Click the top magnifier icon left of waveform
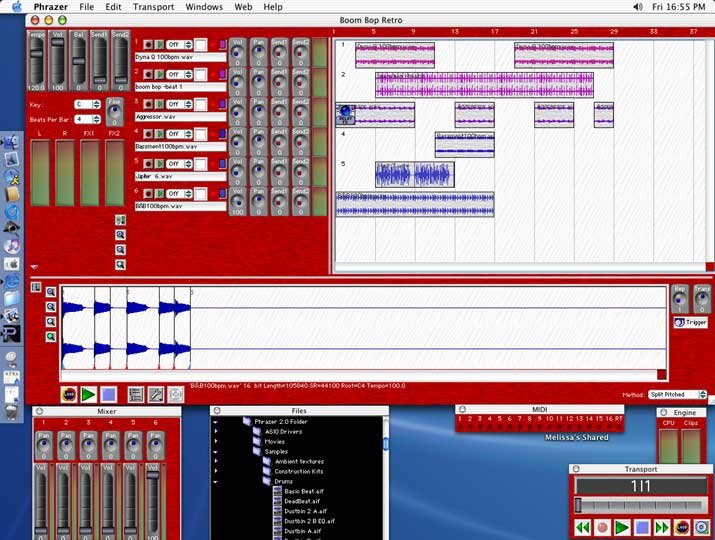This screenshot has width=715, height=540. click(x=51, y=292)
